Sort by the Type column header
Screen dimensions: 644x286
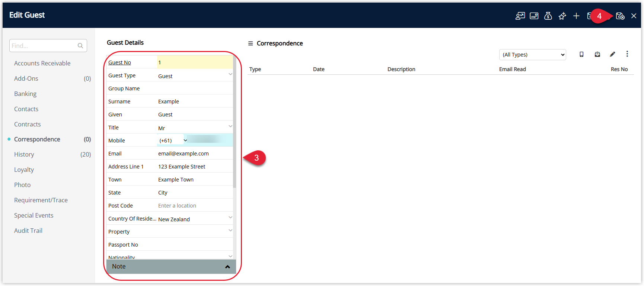pos(255,69)
